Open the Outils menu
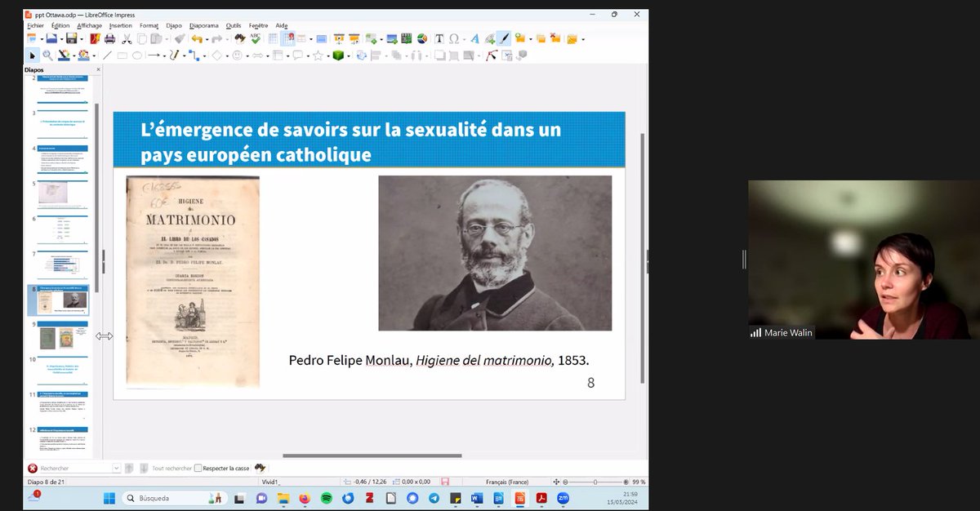The height and width of the screenshot is (511, 980). coord(234,25)
